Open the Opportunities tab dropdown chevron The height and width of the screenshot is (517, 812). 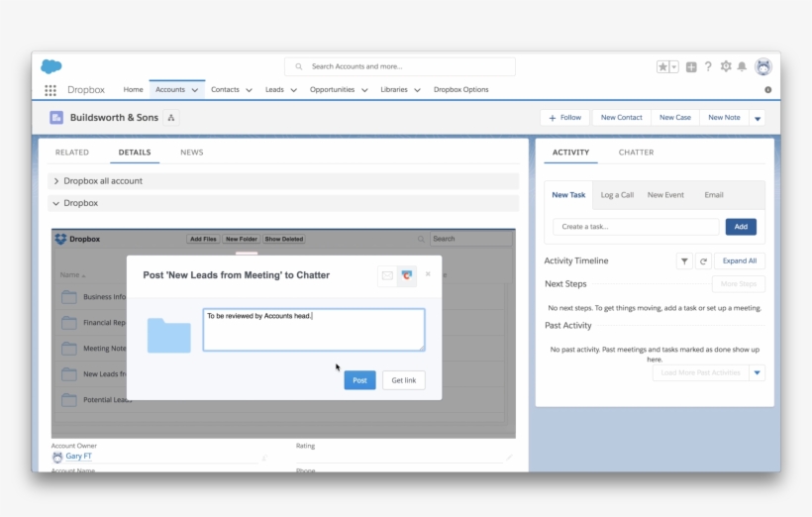(364, 90)
